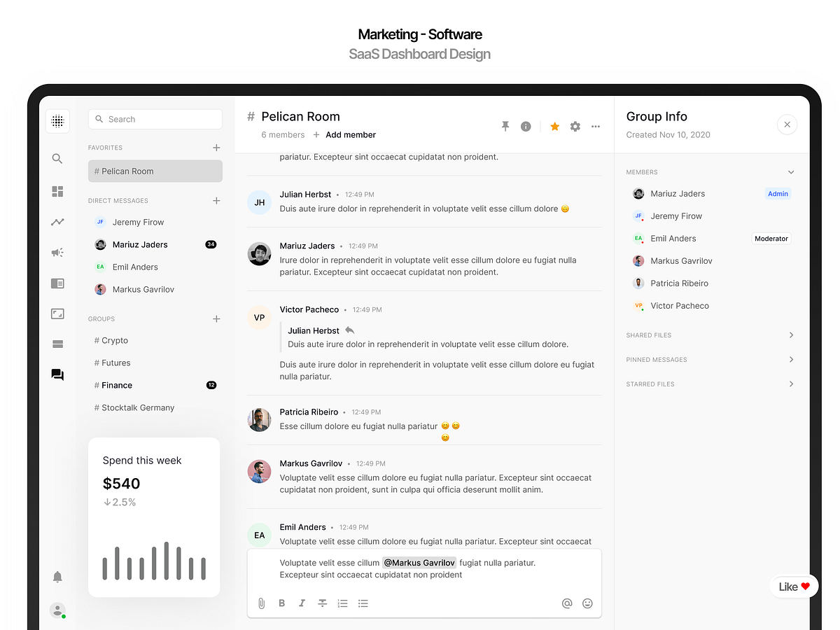Open the search panel in the sidebar
This screenshot has width=840, height=630.
(x=57, y=158)
